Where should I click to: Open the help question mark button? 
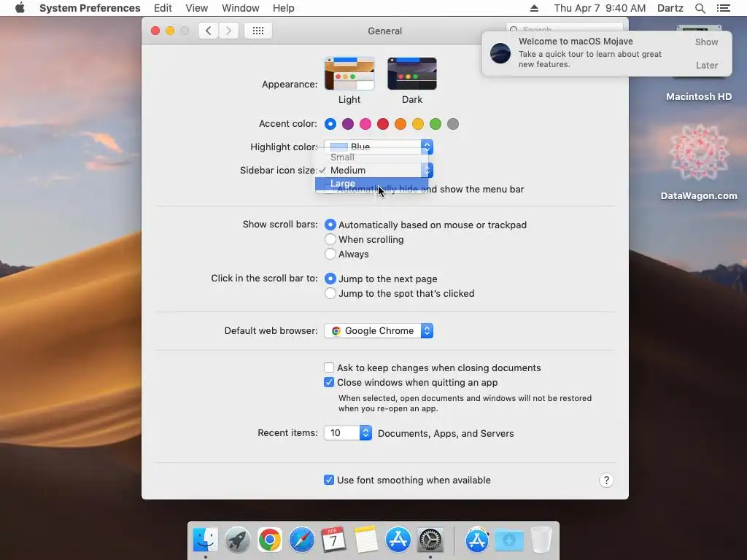click(x=606, y=480)
